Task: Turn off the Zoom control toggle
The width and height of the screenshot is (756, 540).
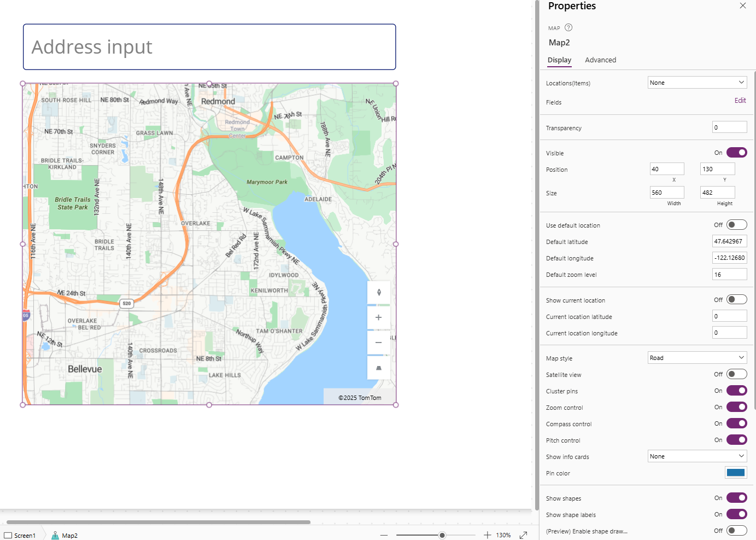Action: [736, 407]
